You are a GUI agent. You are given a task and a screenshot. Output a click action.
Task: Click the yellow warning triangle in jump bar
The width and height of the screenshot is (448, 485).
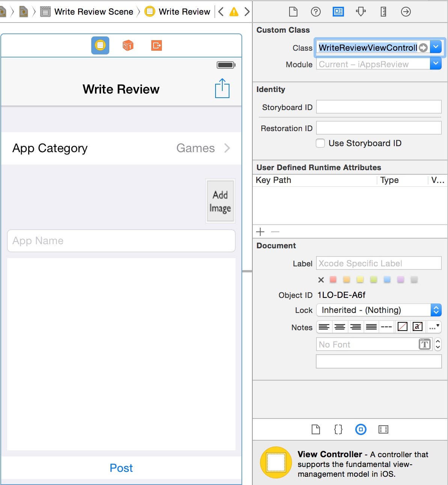pos(234,12)
